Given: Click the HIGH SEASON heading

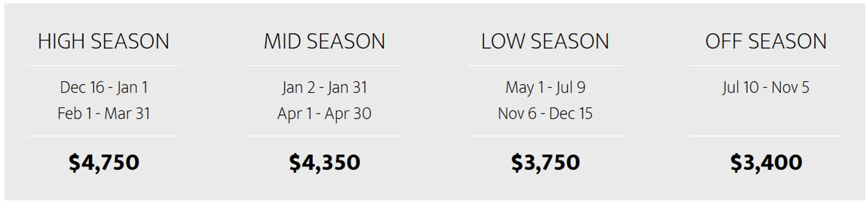Looking at the screenshot, I should (103, 41).
